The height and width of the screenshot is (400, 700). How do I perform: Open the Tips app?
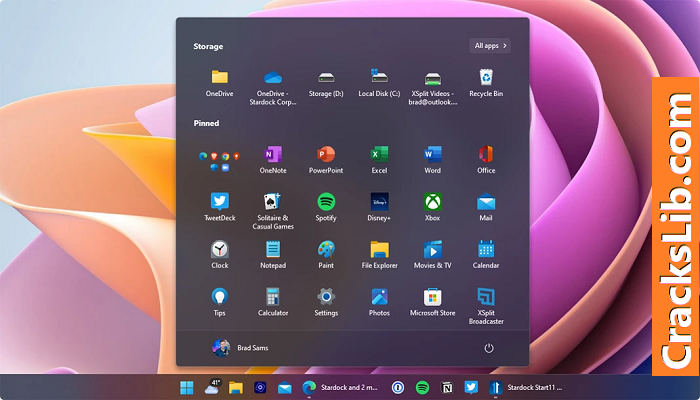pos(219,302)
